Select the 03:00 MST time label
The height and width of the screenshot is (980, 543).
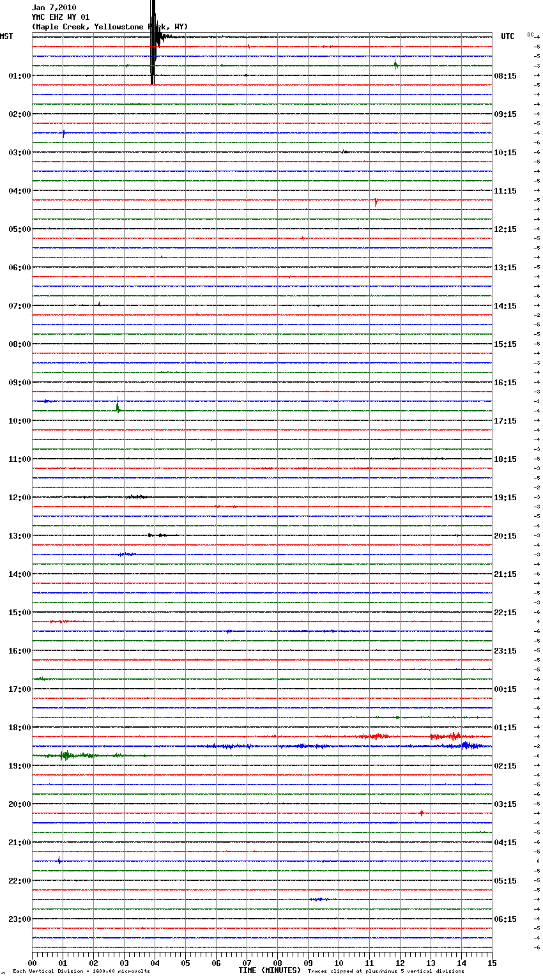pos(20,153)
